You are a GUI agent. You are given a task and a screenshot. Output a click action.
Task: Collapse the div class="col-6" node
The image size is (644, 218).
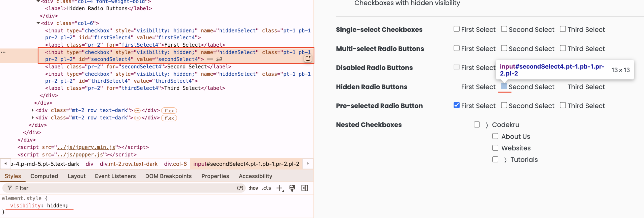click(38, 23)
